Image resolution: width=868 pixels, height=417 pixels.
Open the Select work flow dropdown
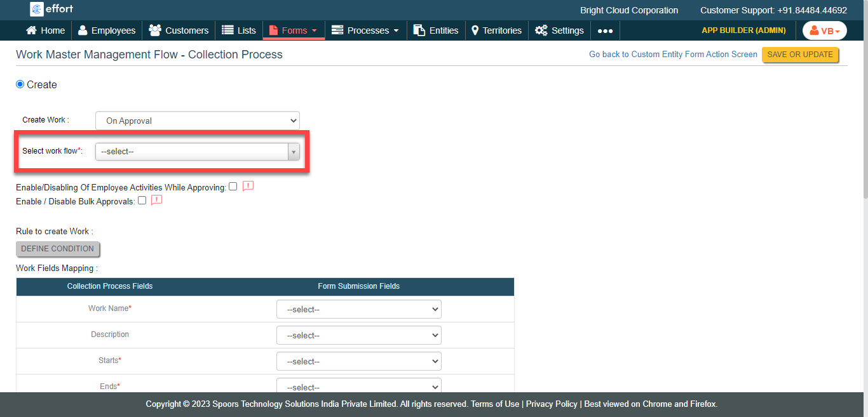pyautogui.click(x=197, y=152)
